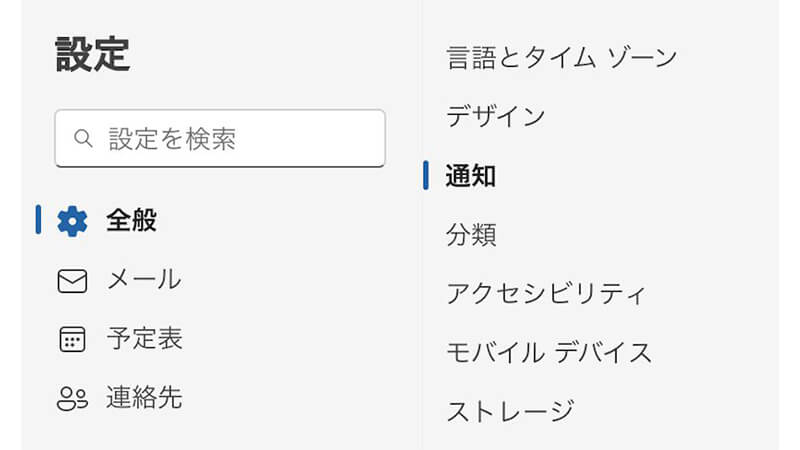This screenshot has width=800, height=450.
Task: Switch to the 予定表 settings category
Action: [x=144, y=339]
